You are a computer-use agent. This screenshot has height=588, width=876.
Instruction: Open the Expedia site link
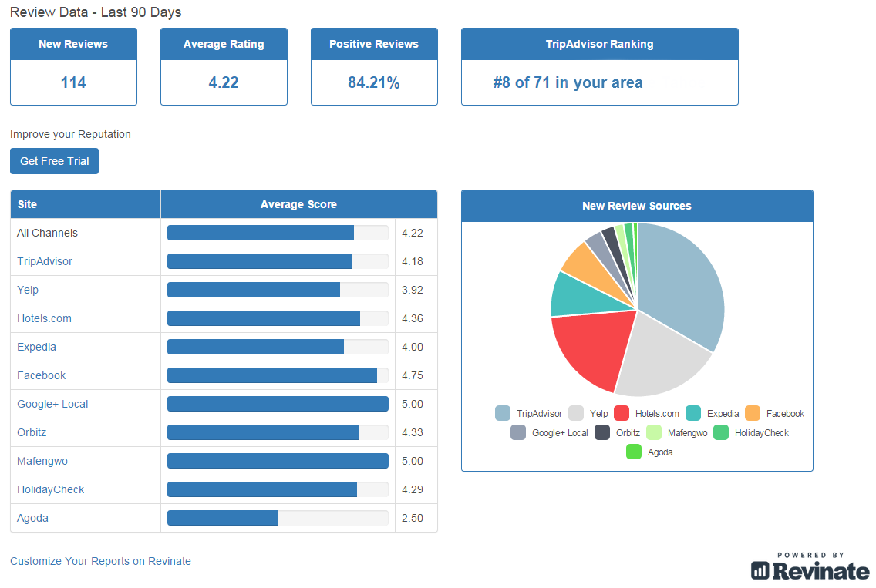click(x=36, y=347)
